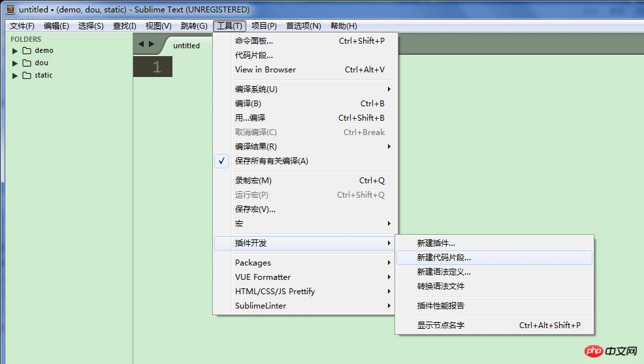The height and width of the screenshot is (364, 644).
Task: Open the 编辑(E) menu
Action: (x=56, y=26)
